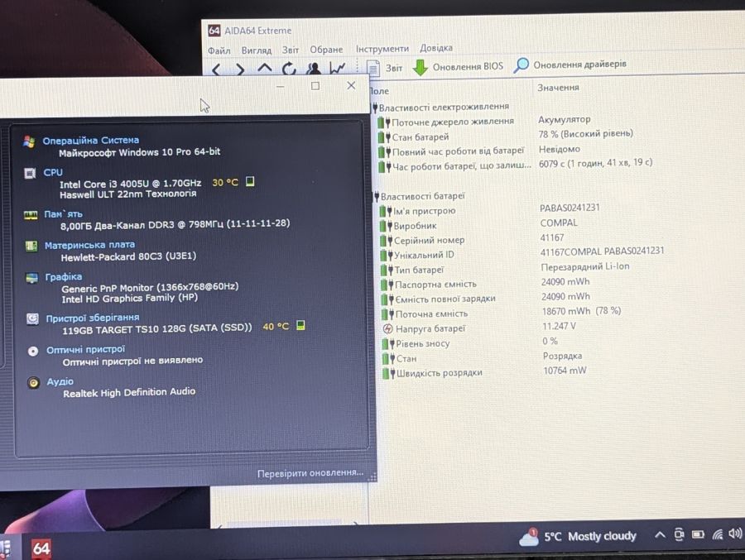Click the CPU temperature indicator square
The height and width of the screenshot is (560, 745).
tap(250, 181)
